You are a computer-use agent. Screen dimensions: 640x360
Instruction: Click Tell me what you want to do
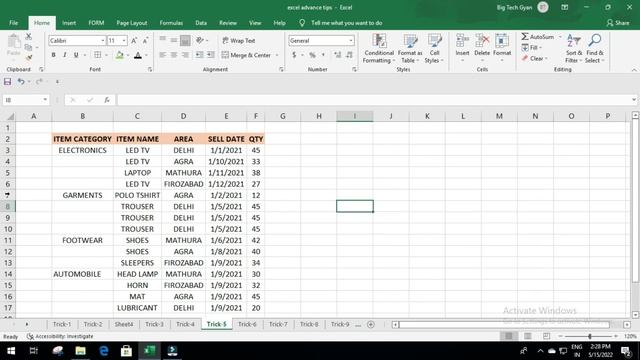click(x=347, y=23)
